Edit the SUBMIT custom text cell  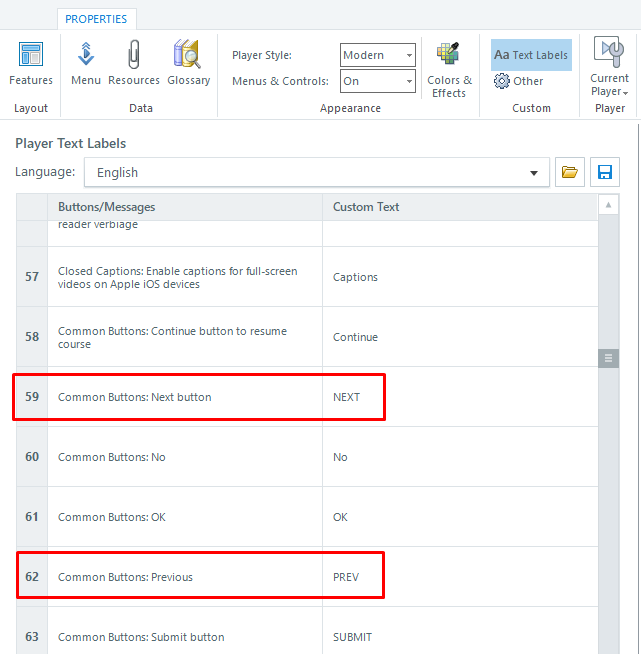pos(460,631)
